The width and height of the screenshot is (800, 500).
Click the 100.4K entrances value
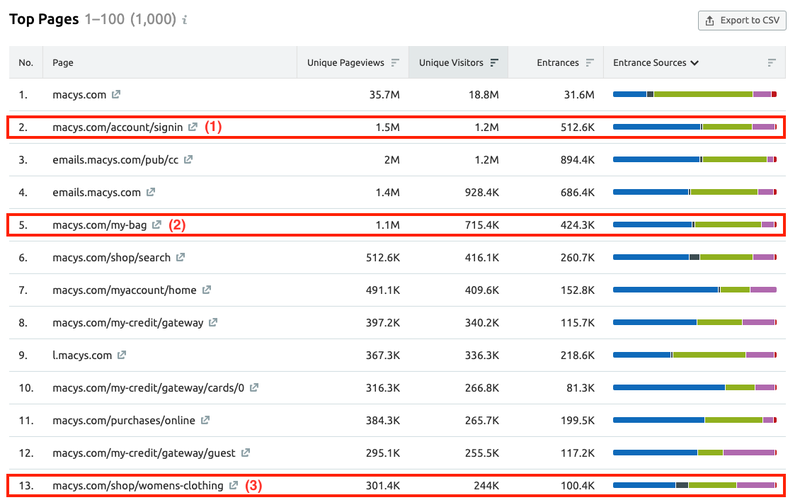578,486
